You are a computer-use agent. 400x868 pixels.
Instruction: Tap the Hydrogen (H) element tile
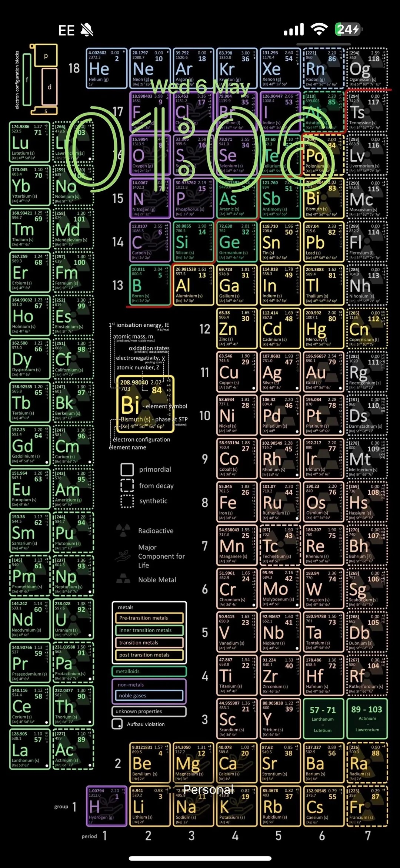click(107, 806)
